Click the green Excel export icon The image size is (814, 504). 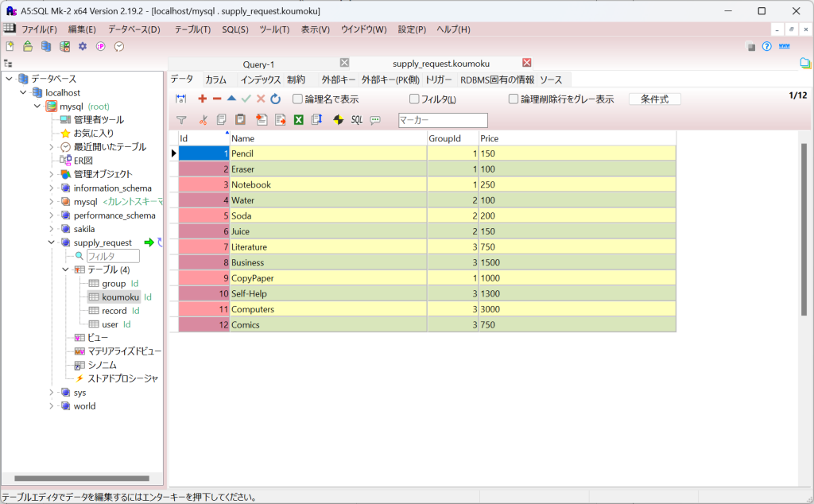coord(299,120)
